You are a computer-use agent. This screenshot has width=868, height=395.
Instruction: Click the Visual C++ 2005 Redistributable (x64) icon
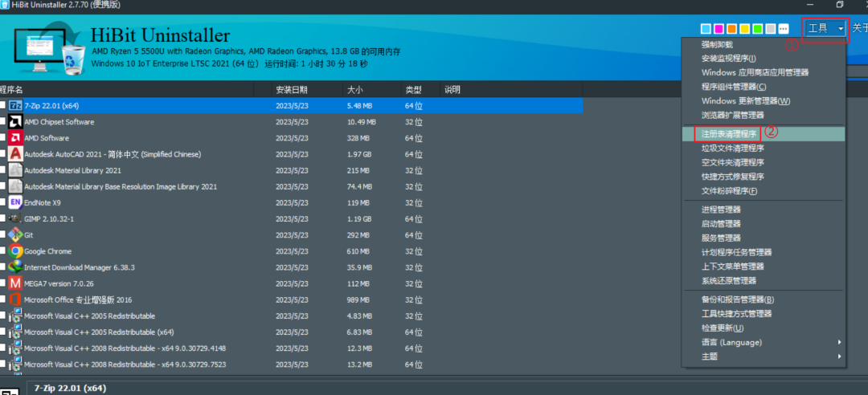tap(15, 332)
